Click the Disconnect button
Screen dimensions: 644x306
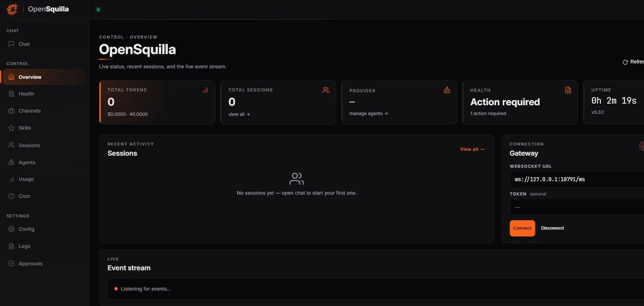click(552, 228)
